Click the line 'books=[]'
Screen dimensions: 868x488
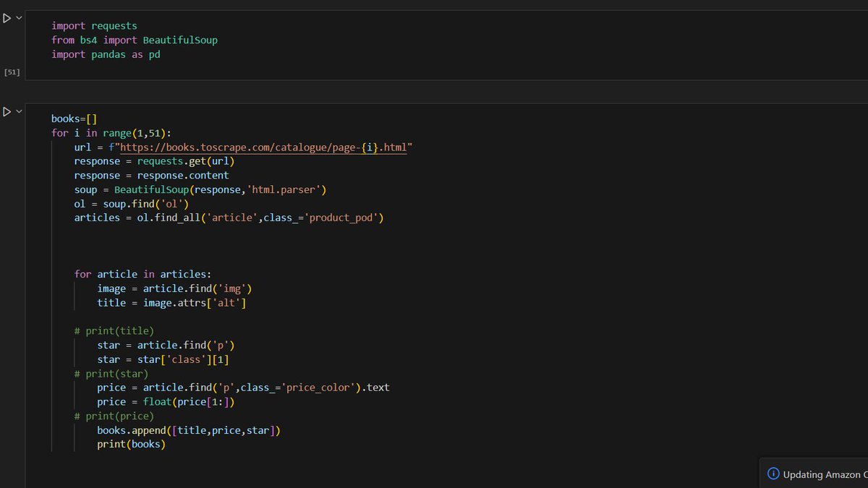pyautogui.click(x=74, y=119)
